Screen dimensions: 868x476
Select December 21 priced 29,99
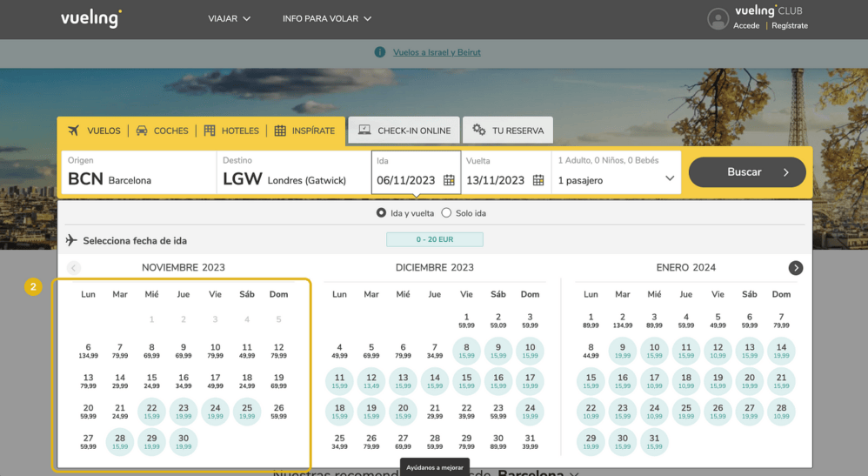[x=435, y=411]
